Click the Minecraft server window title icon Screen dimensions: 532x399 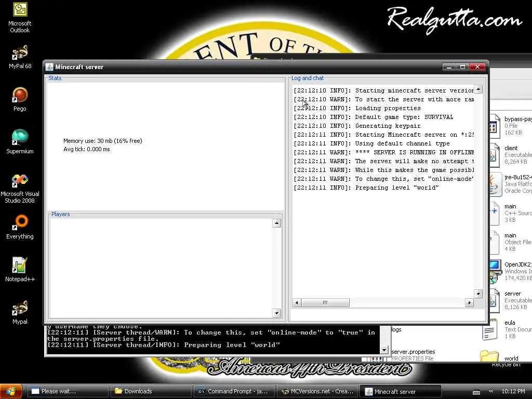(x=49, y=67)
